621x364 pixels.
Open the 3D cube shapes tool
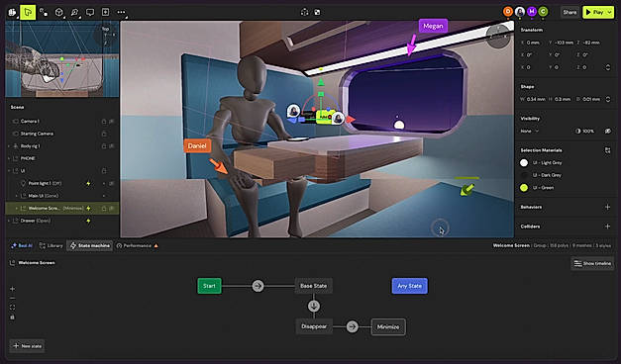59,12
